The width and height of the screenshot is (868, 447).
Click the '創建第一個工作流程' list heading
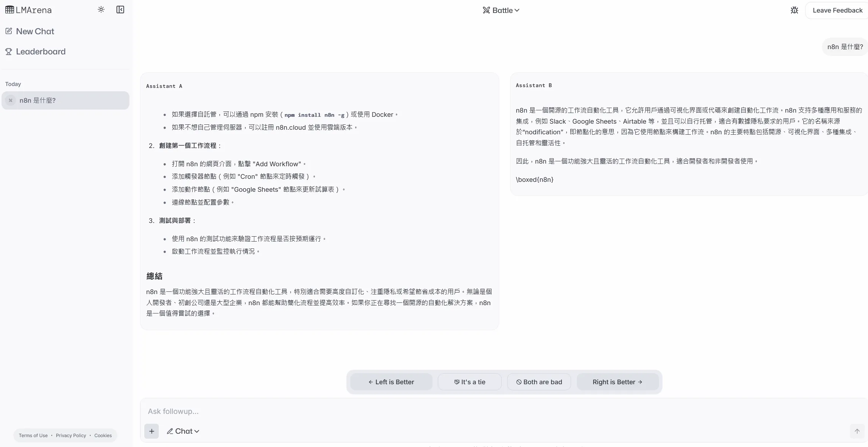coord(188,146)
